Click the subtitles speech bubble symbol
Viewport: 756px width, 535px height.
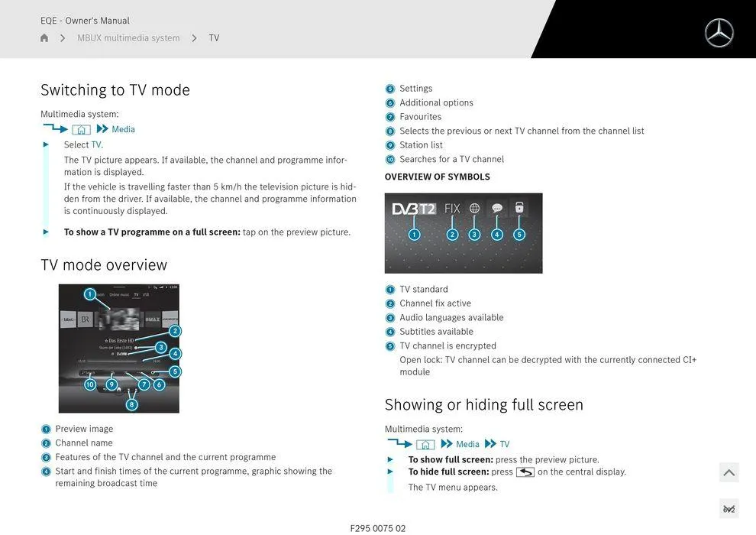[496, 208]
